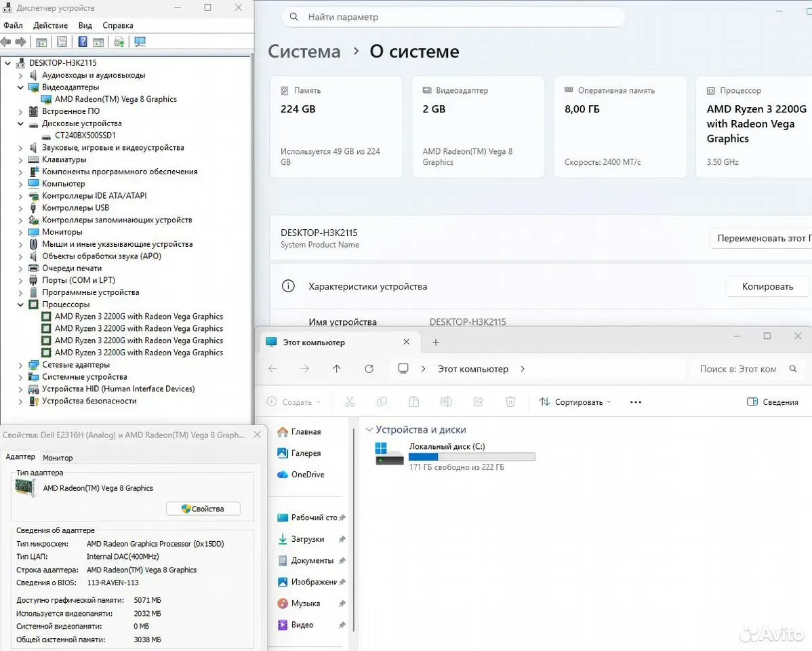Open the three-dots more options in Explorer

(x=636, y=401)
